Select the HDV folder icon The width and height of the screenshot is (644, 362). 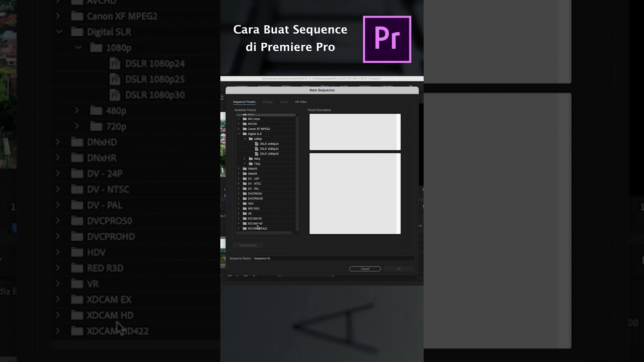pos(245,204)
